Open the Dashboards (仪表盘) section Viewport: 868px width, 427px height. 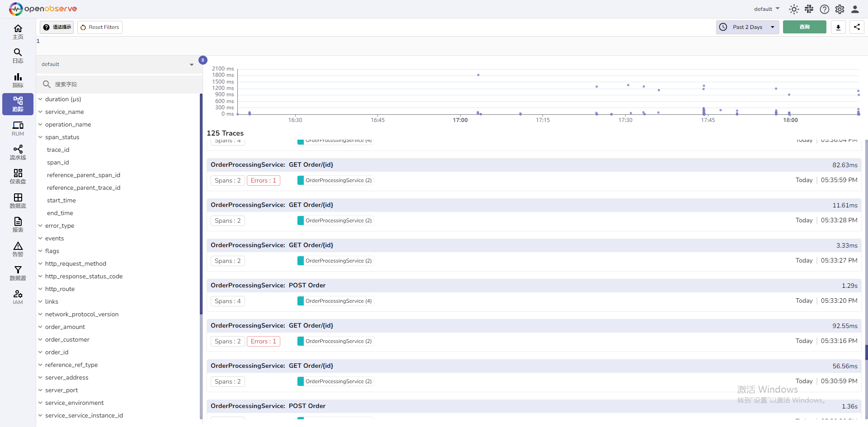coord(18,177)
